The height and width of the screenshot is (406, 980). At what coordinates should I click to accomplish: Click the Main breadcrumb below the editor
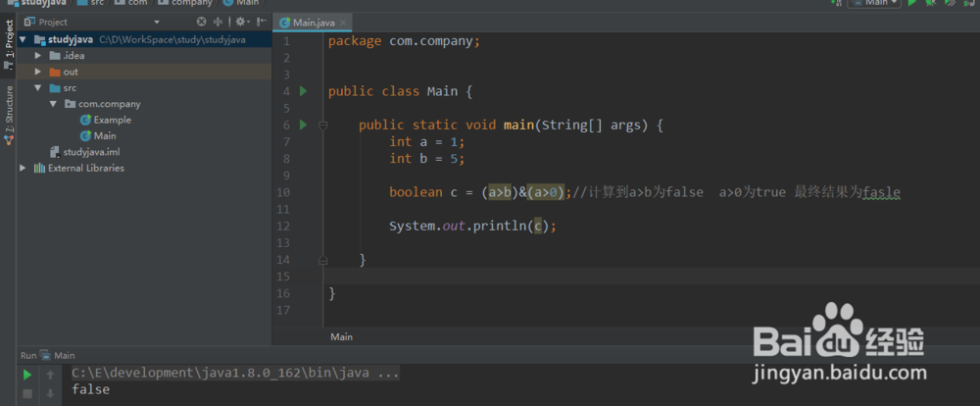click(x=342, y=336)
